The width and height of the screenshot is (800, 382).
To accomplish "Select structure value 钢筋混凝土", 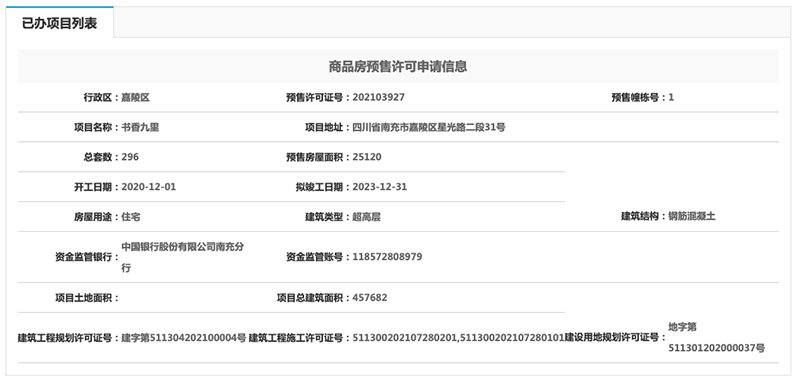I will coord(692,216).
